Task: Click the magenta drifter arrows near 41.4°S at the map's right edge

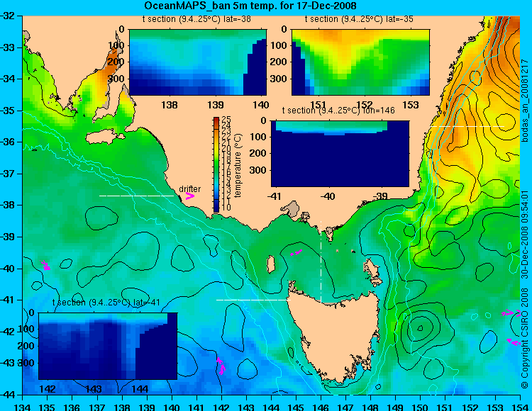Action: (x=511, y=313)
